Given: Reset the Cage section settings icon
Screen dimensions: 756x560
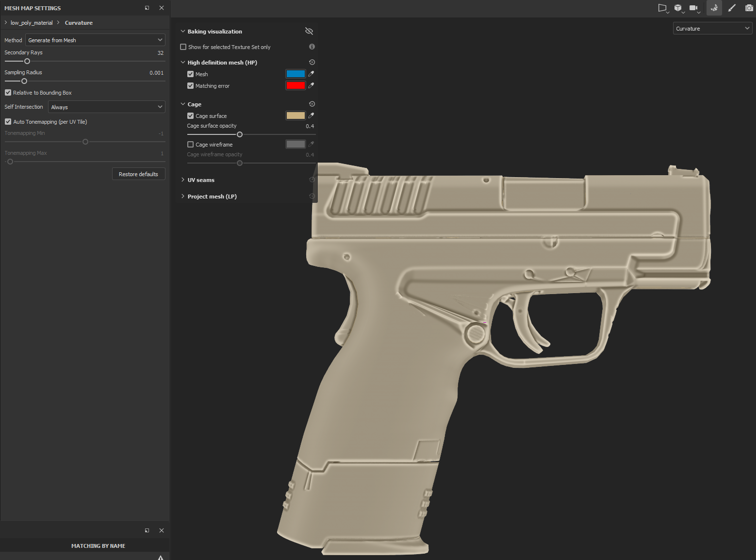Looking at the screenshot, I should point(312,104).
